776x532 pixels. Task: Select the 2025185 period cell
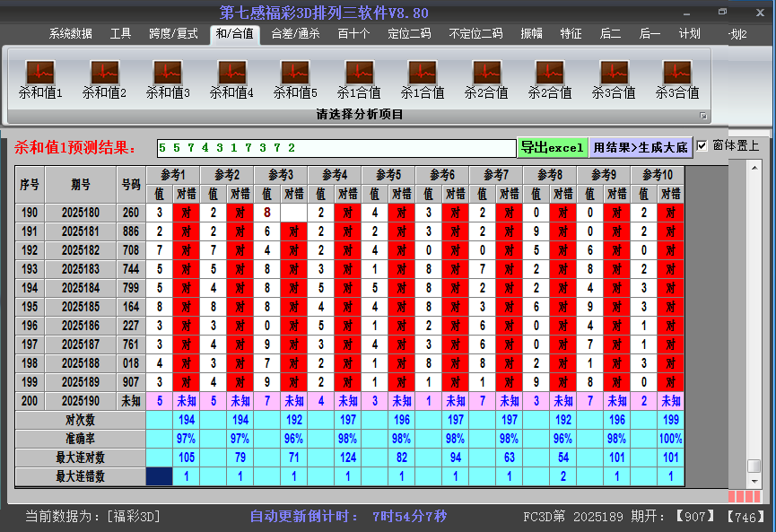point(81,307)
